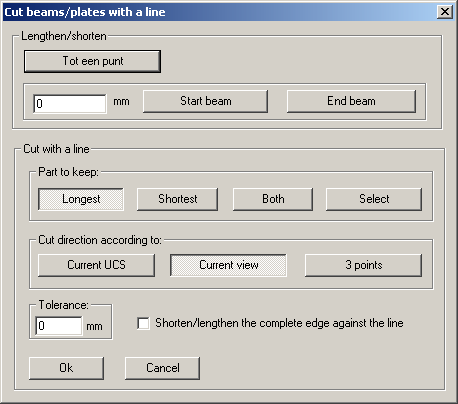
Task: Apply length change to End beam
Action: (351, 101)
